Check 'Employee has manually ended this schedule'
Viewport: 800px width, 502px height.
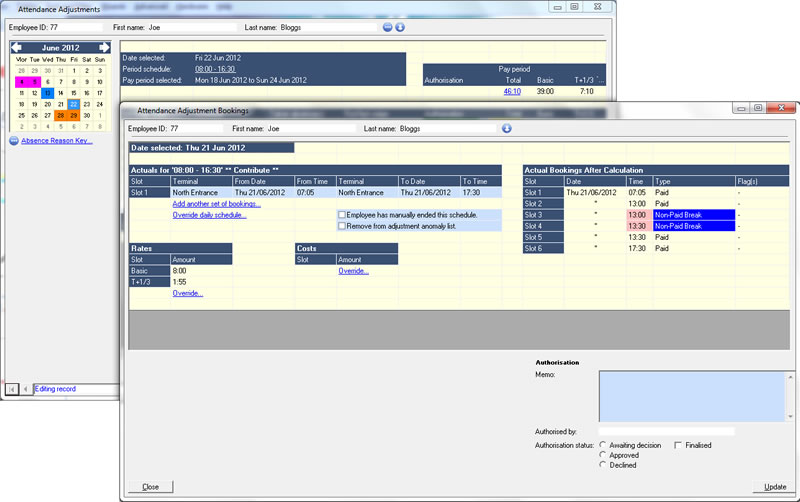point(342,215)
